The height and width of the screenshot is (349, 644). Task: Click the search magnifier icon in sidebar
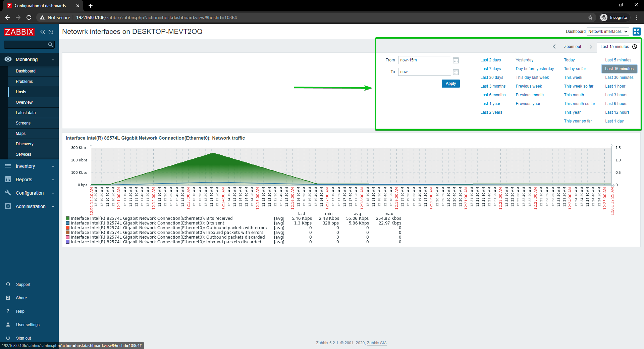click(51, 45)
